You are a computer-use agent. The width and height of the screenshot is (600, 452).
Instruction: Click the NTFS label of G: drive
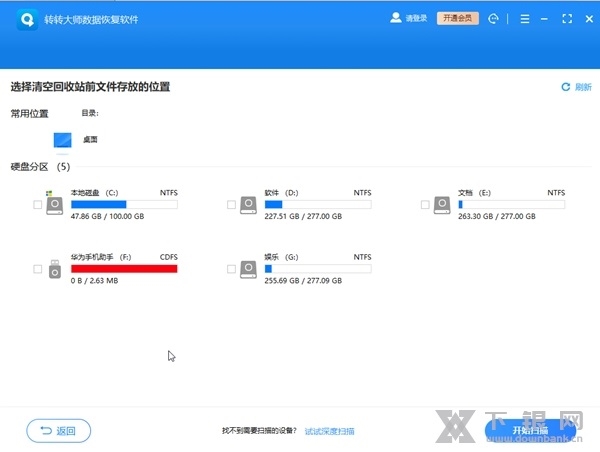click(x=362, y=257)
